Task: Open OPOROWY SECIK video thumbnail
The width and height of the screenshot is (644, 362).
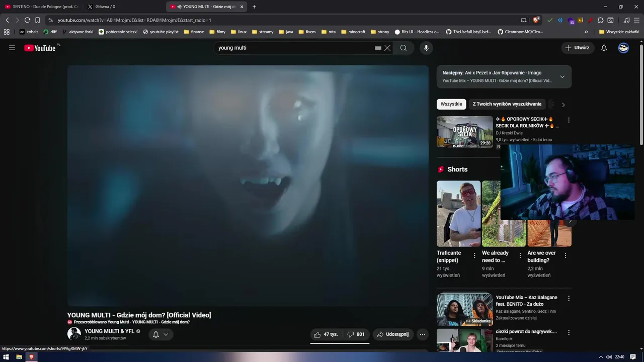Action: 465,132
